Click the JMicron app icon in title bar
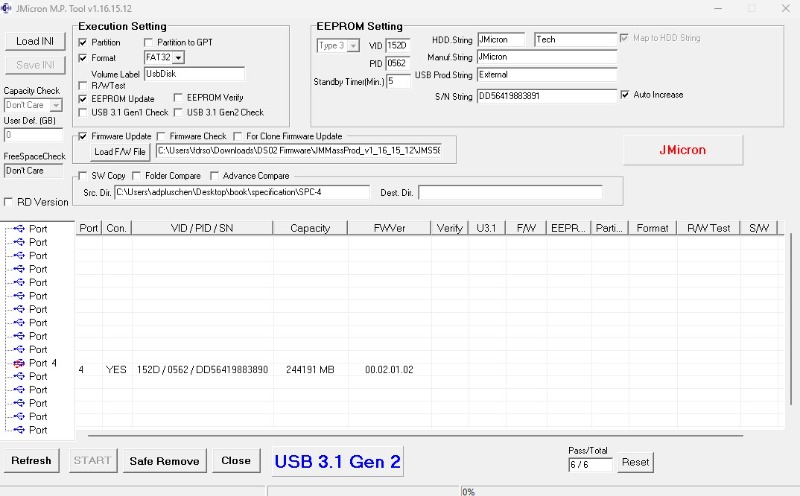Viewport: 800px width, 496px height. click(x=10, y=8)
